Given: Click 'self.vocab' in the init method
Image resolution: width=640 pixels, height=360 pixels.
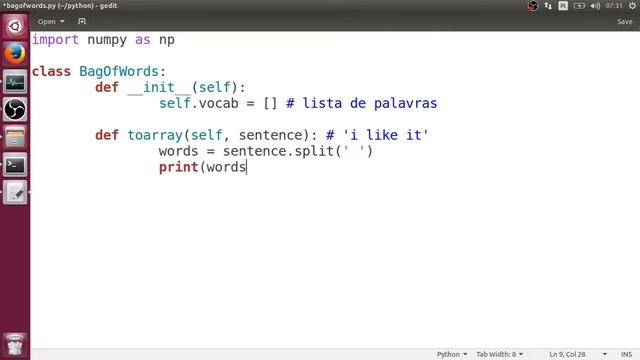Looking at the screenshot, I should (x=198, y=103).
